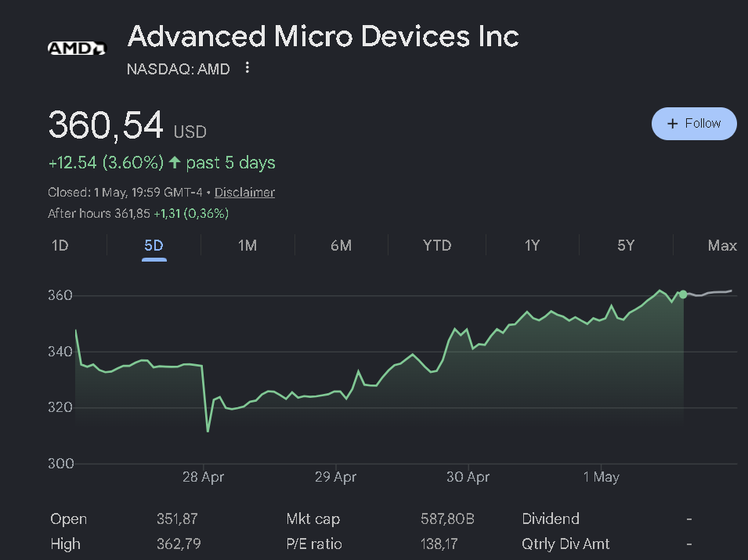This screenshot has width=748, height=560.
Task: Click the 30 Apr date label
Action: pos(468,476)
